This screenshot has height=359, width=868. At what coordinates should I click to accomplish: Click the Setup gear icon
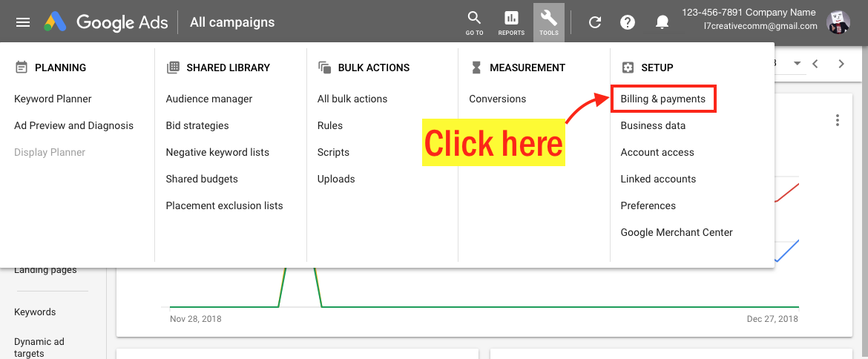pos(628,67)
